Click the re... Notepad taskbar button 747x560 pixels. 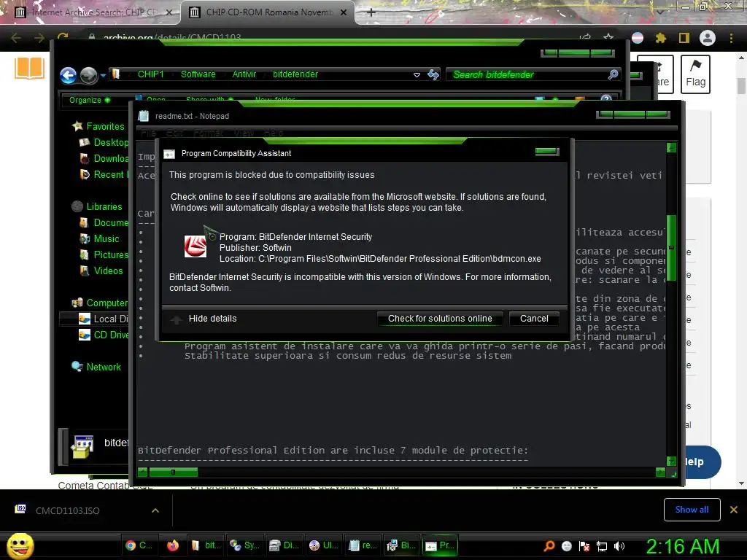click(x=363, y=545)
